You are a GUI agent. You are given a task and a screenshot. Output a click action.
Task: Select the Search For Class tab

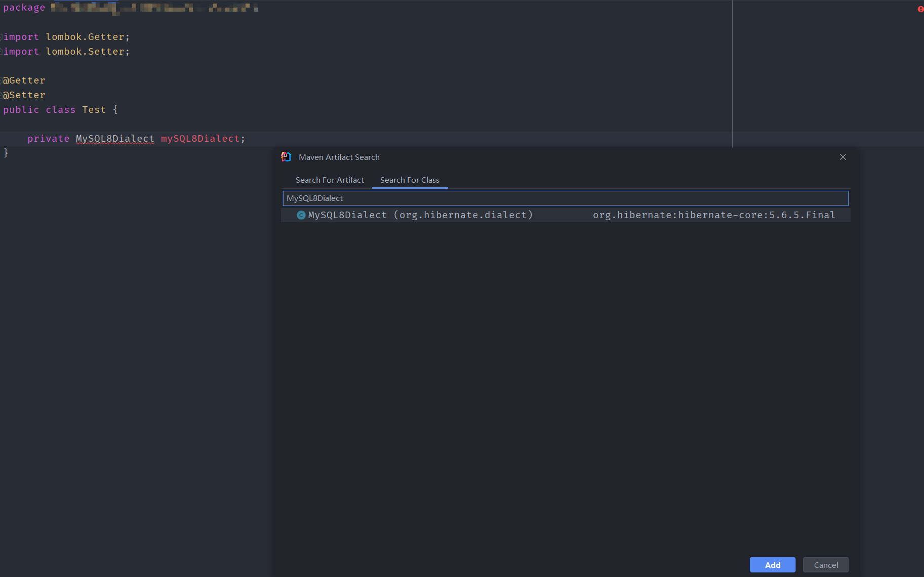click(410, 180)
